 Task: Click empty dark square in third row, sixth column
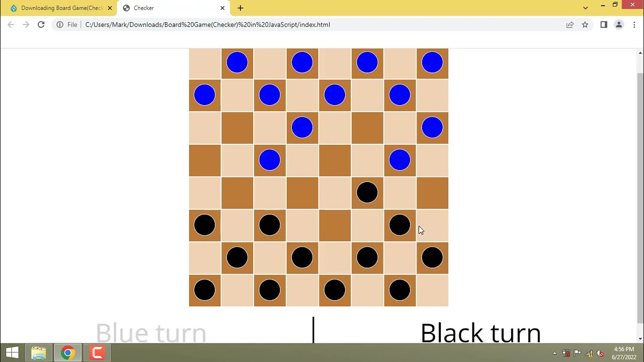367,128
